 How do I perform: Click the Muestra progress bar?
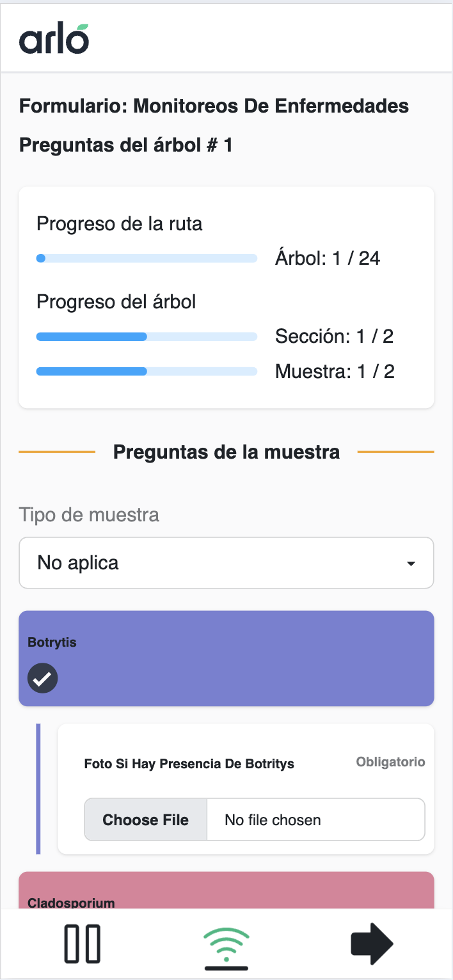click(x=147, y=371)
